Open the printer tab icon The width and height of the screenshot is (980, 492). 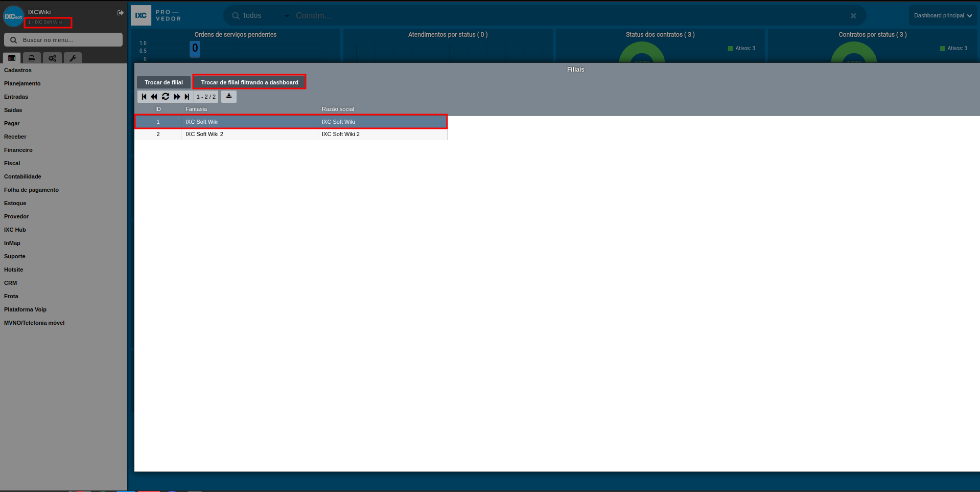(32, 58)
